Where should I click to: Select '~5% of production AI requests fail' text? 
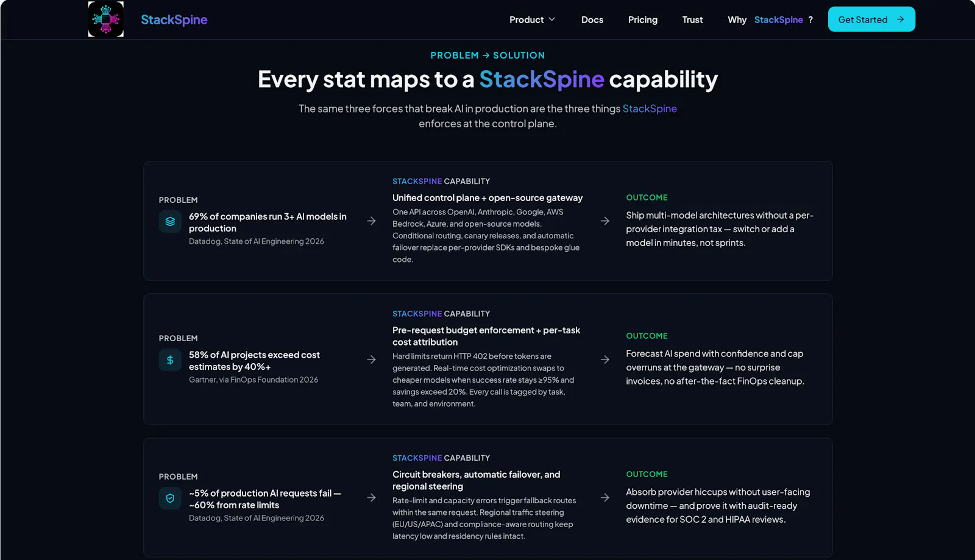coord(265,499)
